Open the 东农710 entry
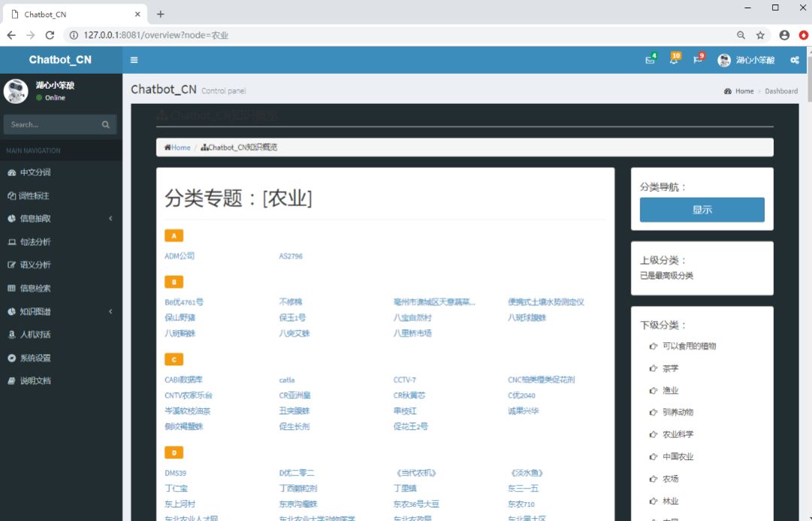 [x=521, y=504]
